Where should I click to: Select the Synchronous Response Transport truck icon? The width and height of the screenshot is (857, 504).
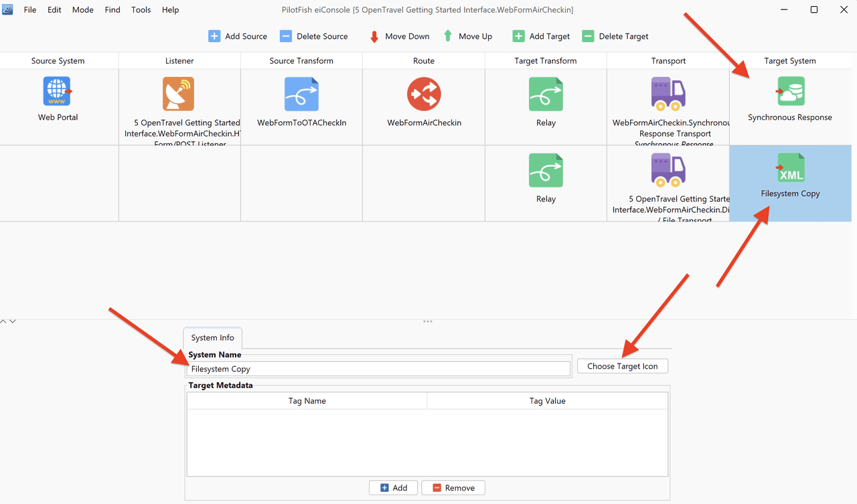pyautogui.click(x=668, y=94)
